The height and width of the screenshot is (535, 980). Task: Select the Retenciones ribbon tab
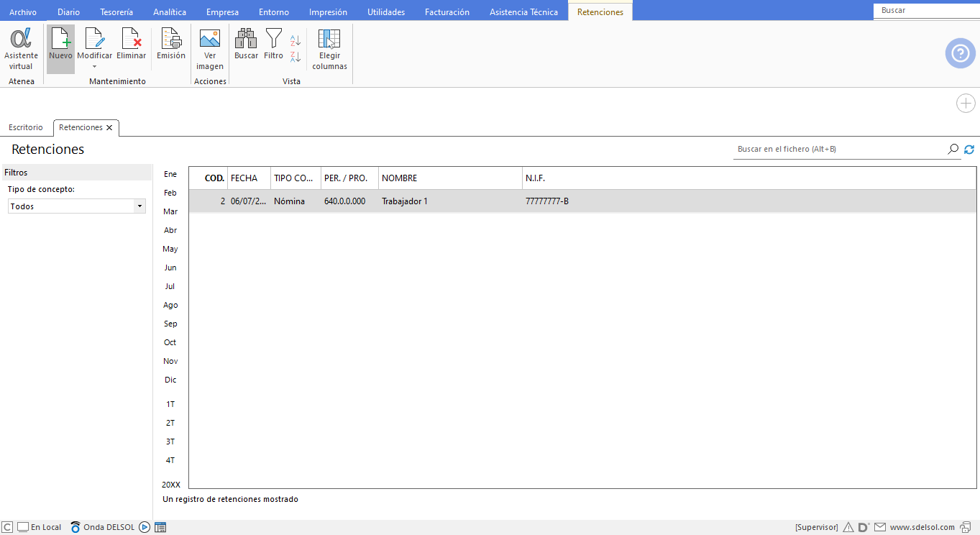(600, 12)
